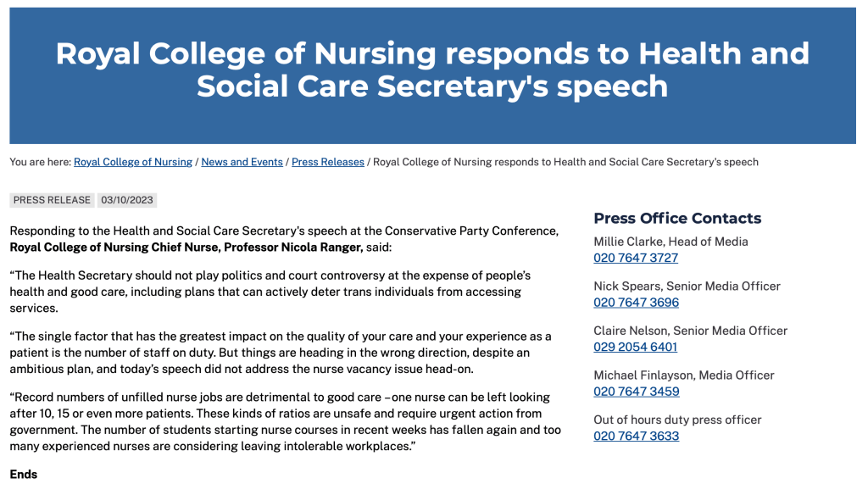The image size is (868, 484).
Task: Click Michael Finlayson's number 020 7647 3459
Action: point(636,392)
